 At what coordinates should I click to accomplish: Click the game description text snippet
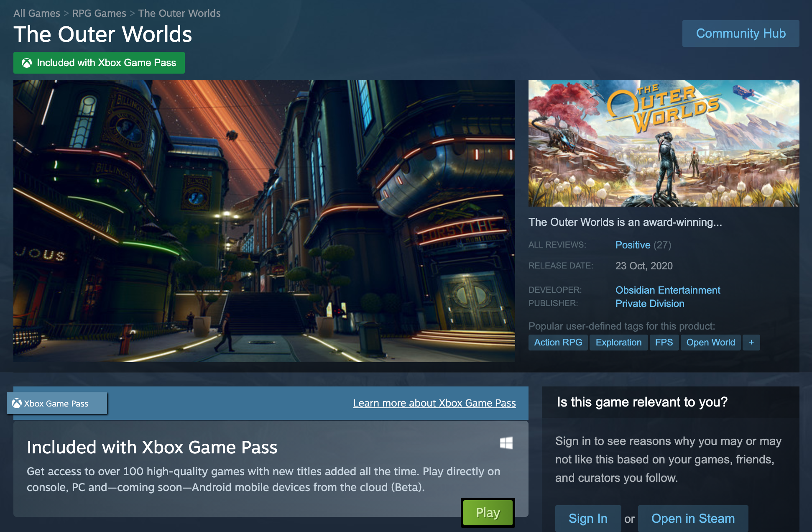coord(625,222)
